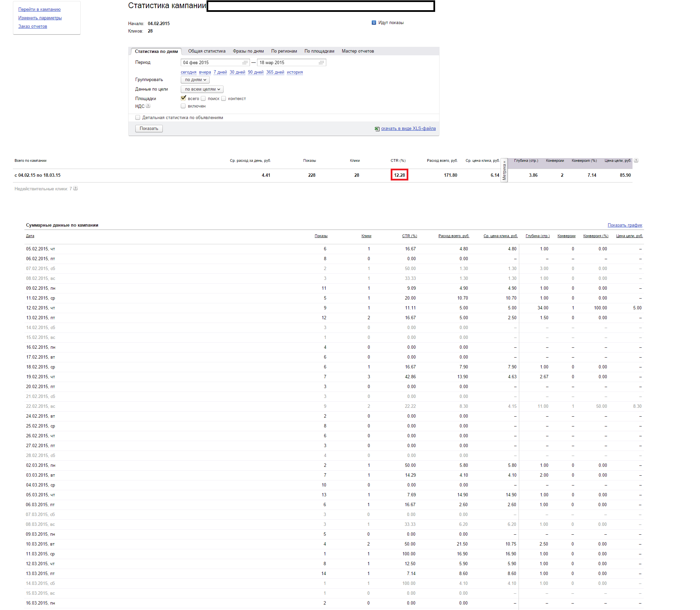Open calendar icon for start date

(245, 63)
